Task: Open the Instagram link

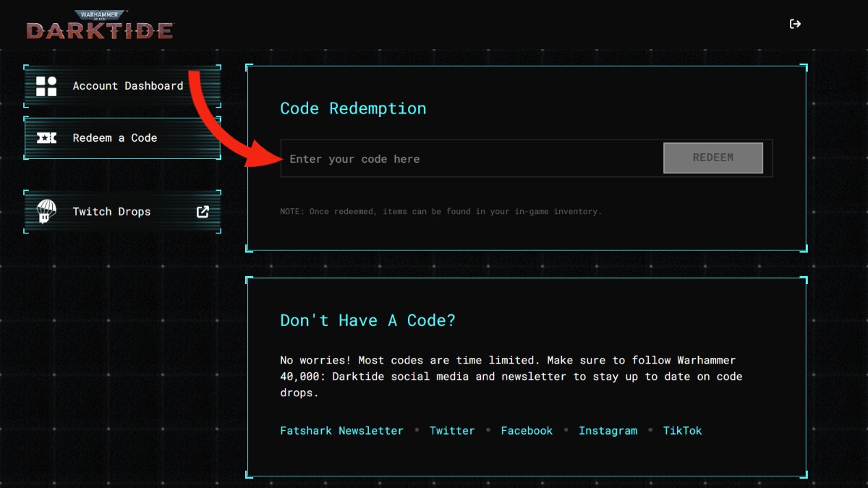Action: [608, 431]
